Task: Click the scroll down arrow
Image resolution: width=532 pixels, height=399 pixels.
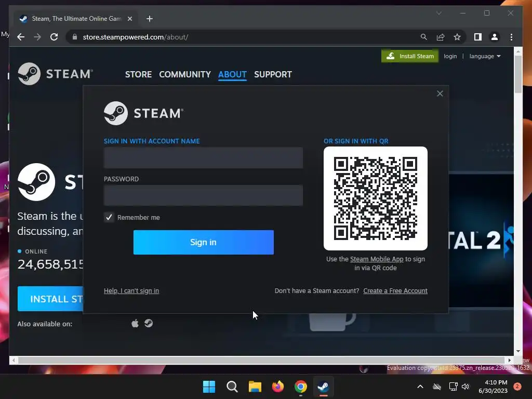Action: [518, 351]
